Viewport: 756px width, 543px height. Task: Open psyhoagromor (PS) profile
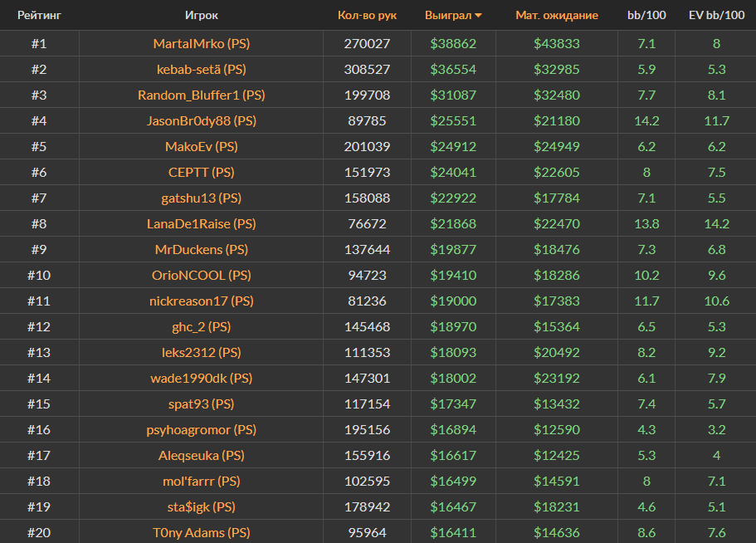[x=202, y=429]
